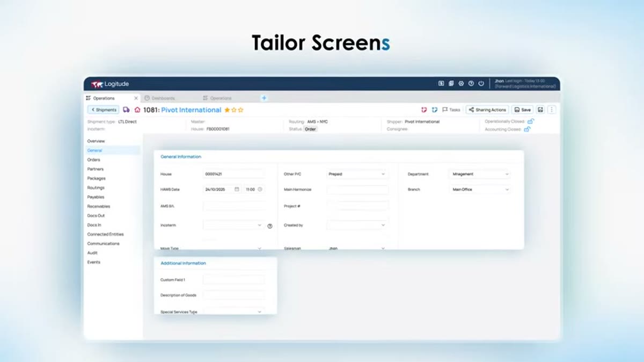Open the help icon in top bar

(x=471, y=84)
